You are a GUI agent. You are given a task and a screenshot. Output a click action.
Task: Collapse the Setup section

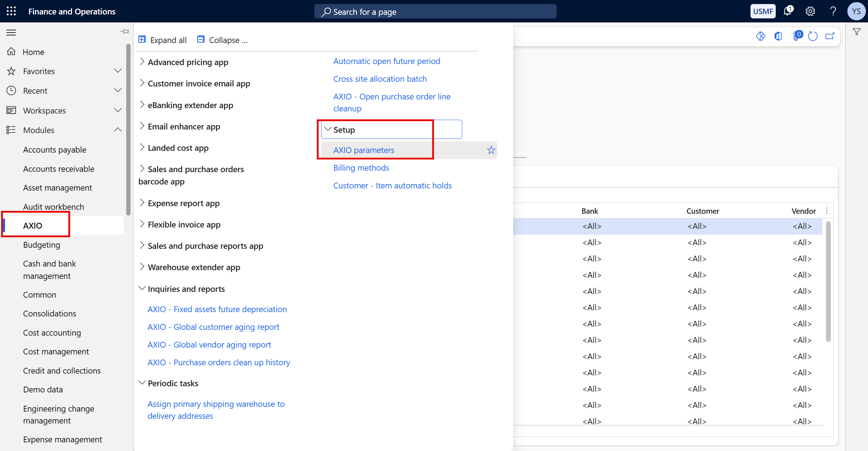(x=328, y=129)
